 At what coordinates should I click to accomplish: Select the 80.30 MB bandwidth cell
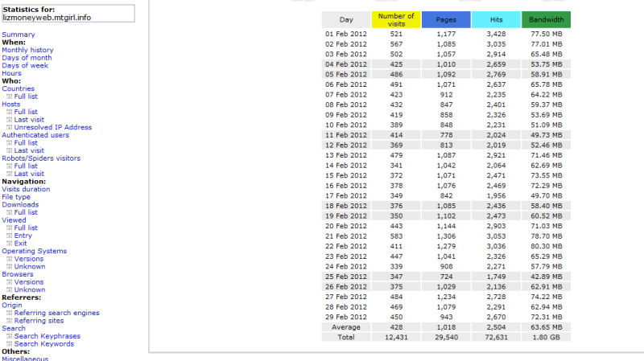tap(547, 247)
